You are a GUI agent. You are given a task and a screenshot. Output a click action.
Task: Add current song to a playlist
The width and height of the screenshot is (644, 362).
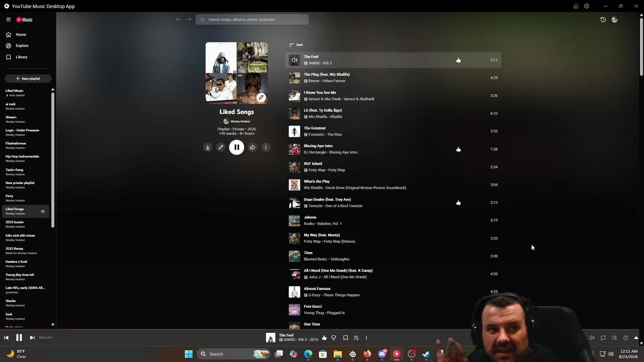click(356, 338)
